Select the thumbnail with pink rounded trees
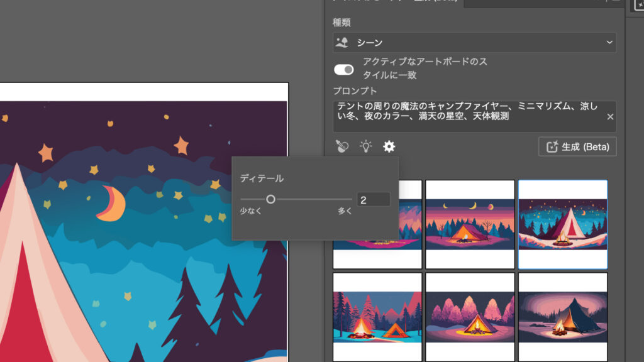Image resolution: width=644 pixels, height=362 pixels. (x=470, y=317)
